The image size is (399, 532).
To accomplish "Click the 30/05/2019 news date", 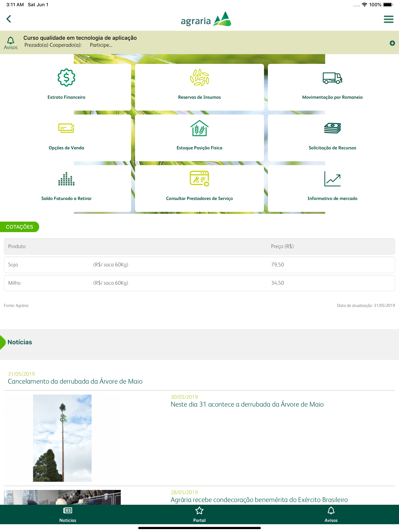I will click(184, 397).
